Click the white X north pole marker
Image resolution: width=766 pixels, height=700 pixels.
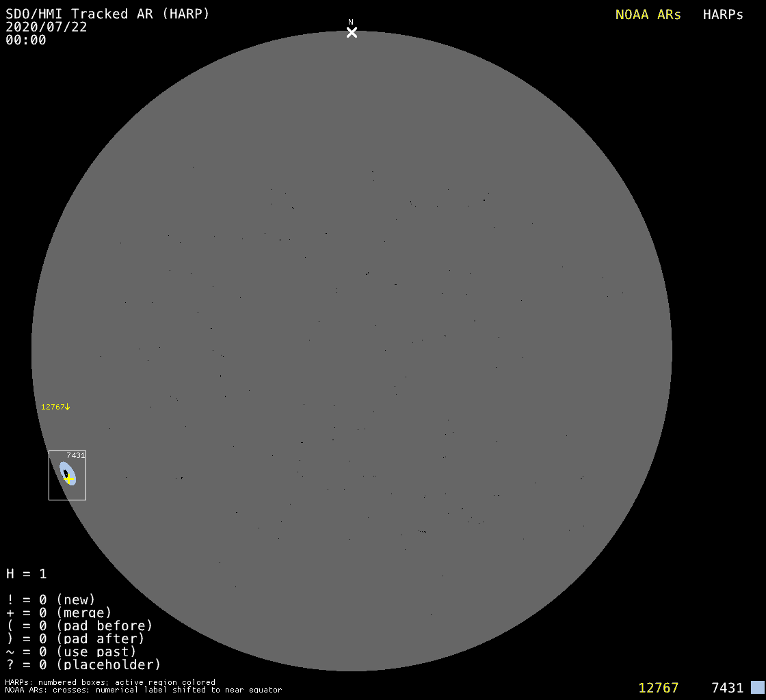tap(352, 32)
